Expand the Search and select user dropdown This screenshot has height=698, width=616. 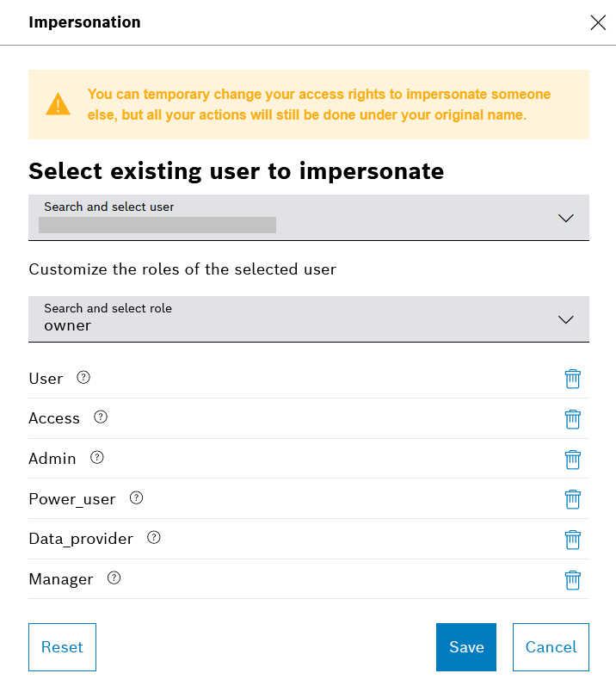[308, 217]
